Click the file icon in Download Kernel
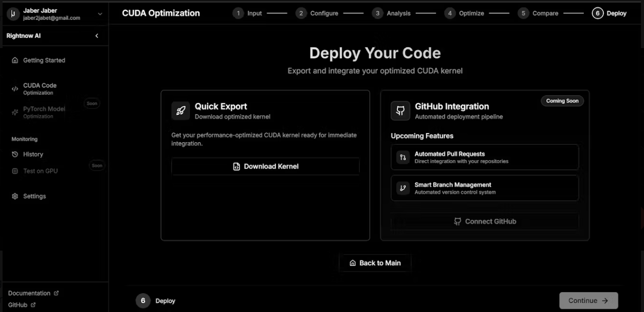Image resolution: width=644 pixels, height=312 pixels. pyautogui.click(x=236, y=167)
